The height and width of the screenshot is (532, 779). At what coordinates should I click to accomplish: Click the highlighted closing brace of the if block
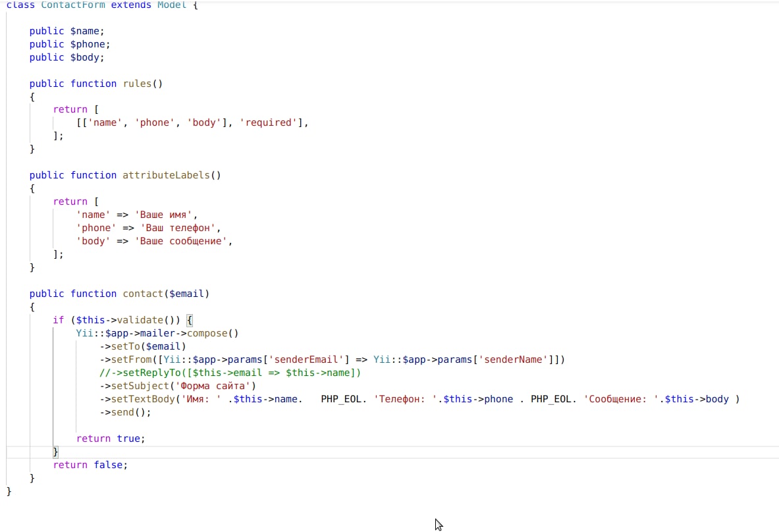pos(55,452)
